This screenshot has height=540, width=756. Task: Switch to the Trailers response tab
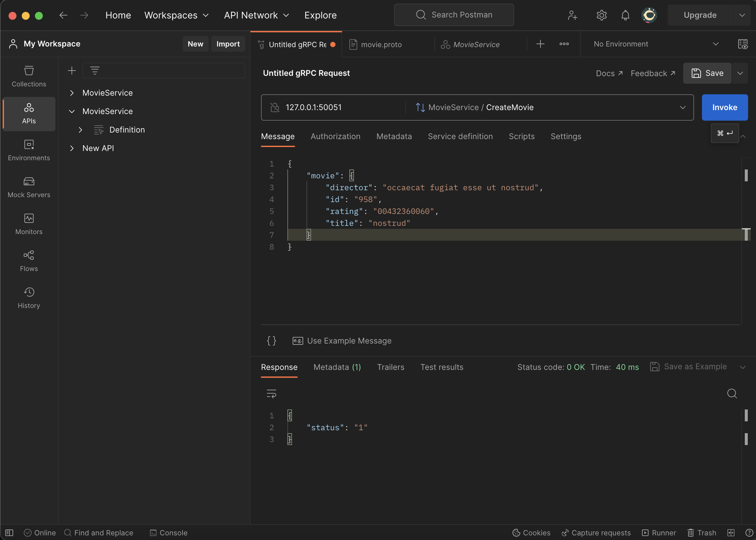(391, 367)
